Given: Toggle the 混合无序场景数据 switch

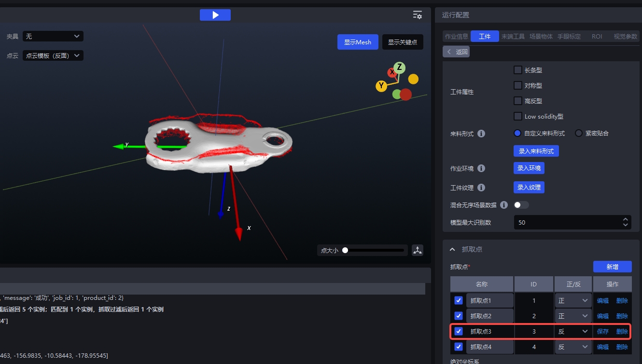Looking at the screenshot, I should pos(521,205).
